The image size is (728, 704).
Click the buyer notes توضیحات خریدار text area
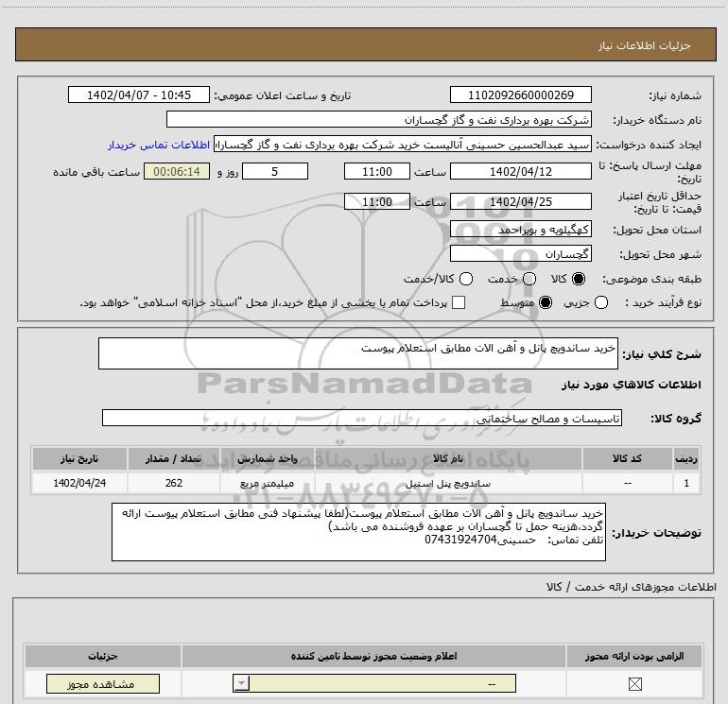[358, 532]
